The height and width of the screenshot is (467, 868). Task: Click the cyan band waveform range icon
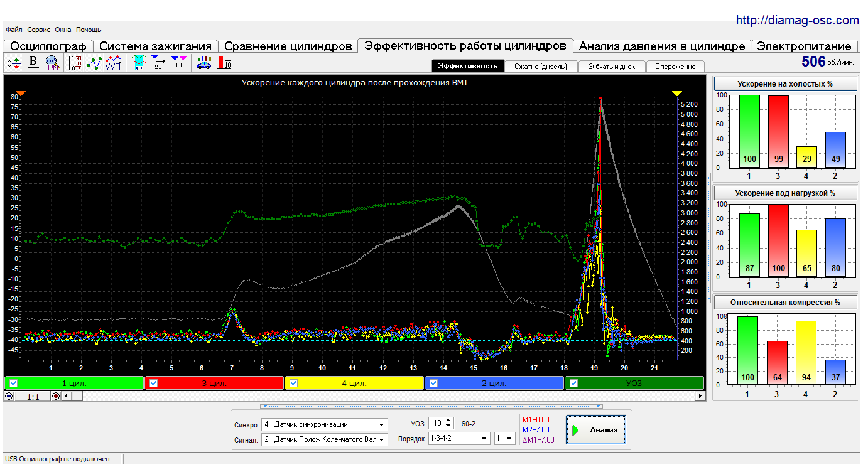pos(139,63)
